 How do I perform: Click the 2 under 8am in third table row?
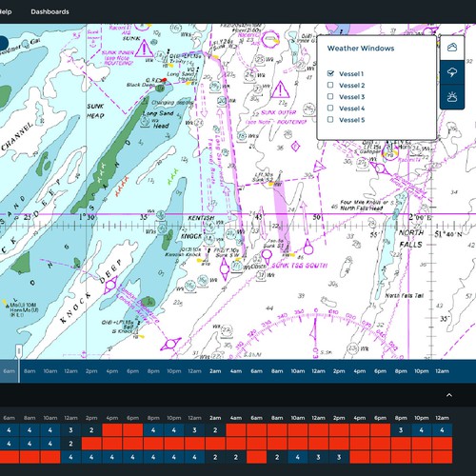click(x=277, y=457)
